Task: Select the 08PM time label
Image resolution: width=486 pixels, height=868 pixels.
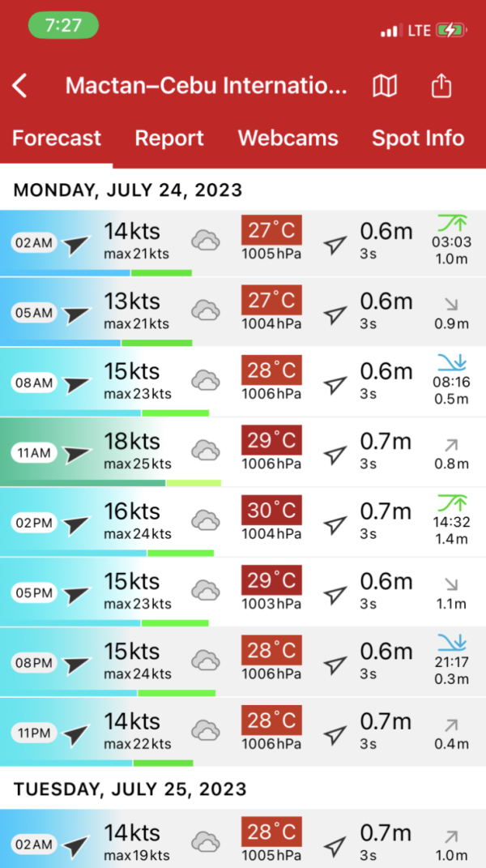Action: click(33, 664)
